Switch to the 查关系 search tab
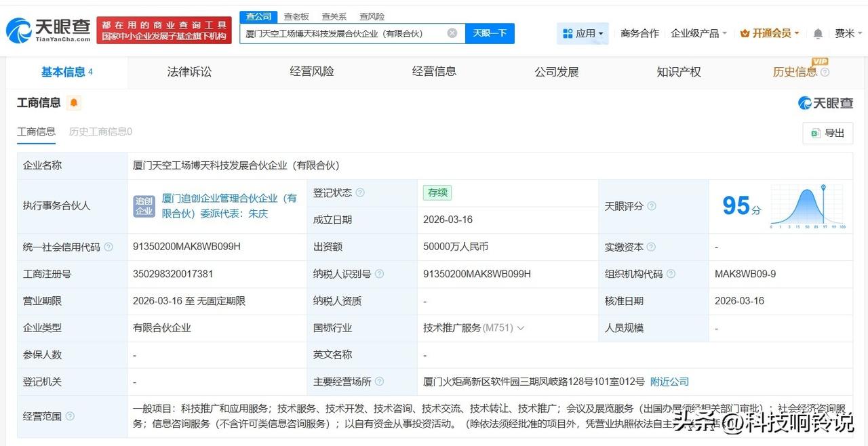The height and width of the screenshot is (446, 868). tap(334, 16)
